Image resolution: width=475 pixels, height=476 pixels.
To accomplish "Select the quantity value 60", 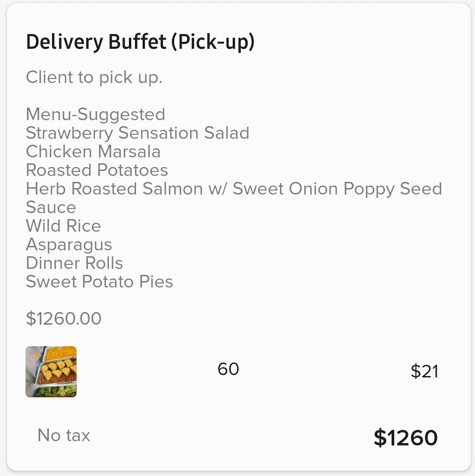I will click(228, 369).
